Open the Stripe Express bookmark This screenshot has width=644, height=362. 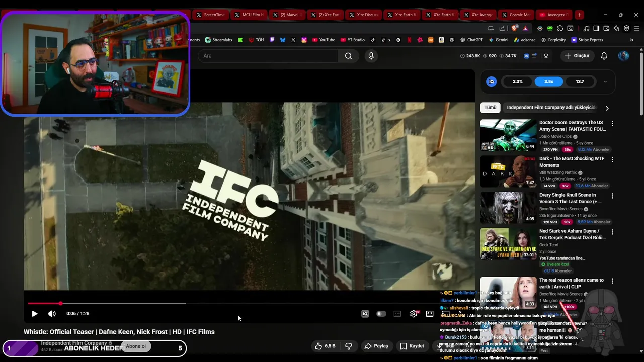click(586, 40)
